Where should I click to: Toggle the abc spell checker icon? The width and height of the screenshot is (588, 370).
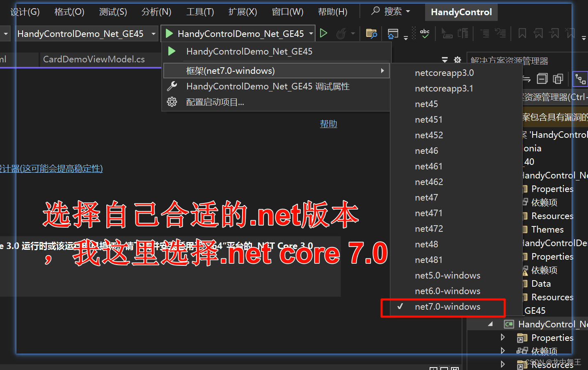425,34
